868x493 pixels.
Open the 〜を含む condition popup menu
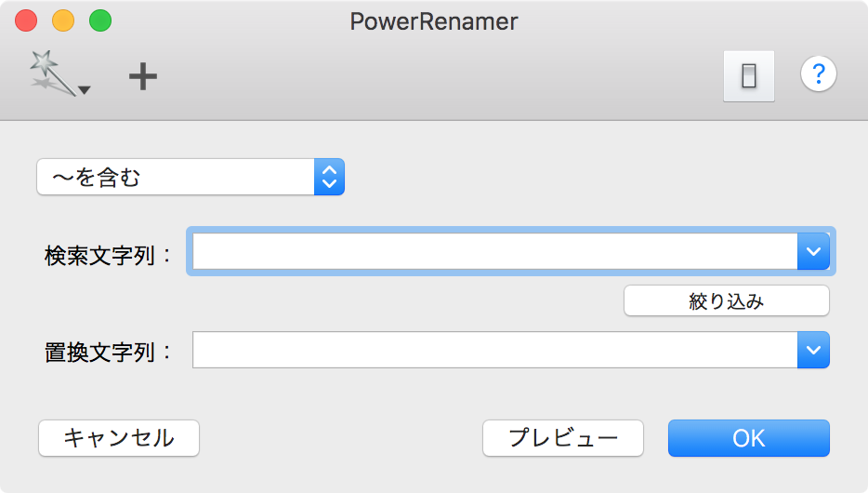[191, 177]
